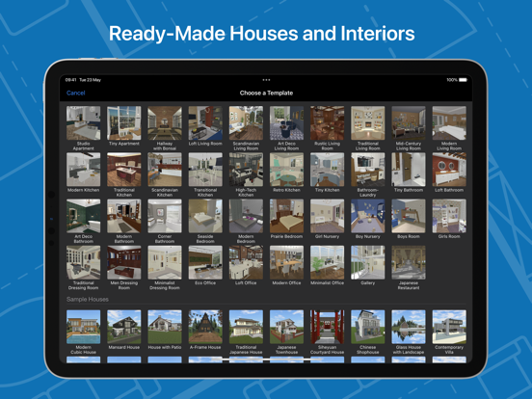Select the Art Deco Bathroom template
Image resolution: width=532 pixels, height=399 pixels.
[84, 216]
